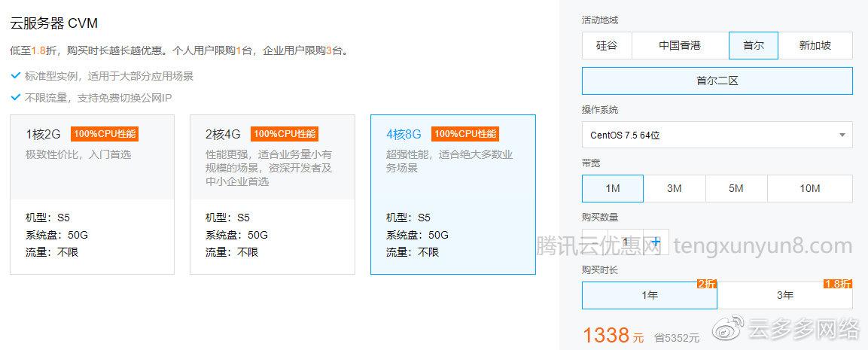This screenshot has width=868, height=350.
Task: Select the 新加坡 region option
Action: (x=815, y=45)
